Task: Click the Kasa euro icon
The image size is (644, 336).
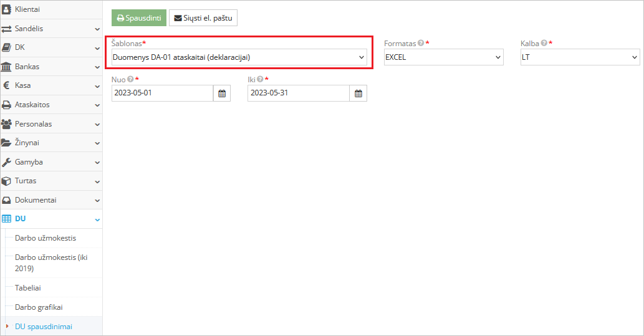Action: (x=6, y=85)
